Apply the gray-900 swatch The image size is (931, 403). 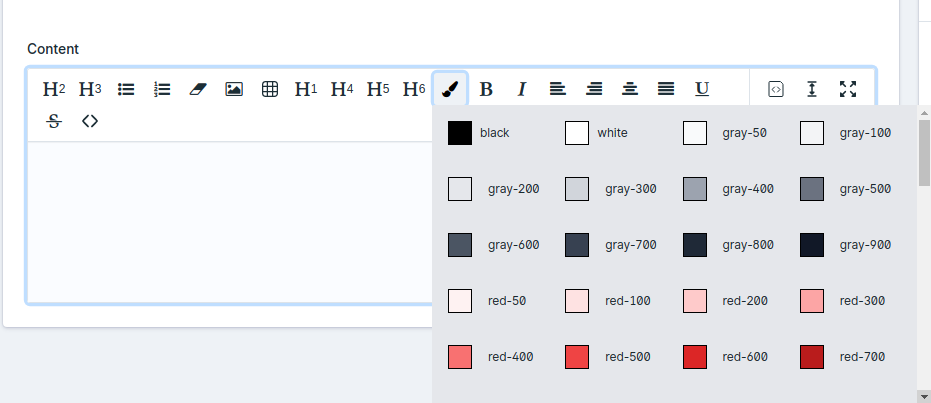tap(812, 245)
